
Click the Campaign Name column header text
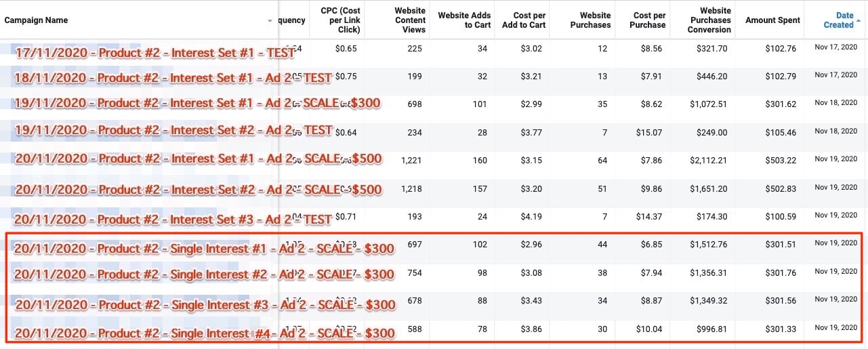pyautogui.click(x=36, y=20)
